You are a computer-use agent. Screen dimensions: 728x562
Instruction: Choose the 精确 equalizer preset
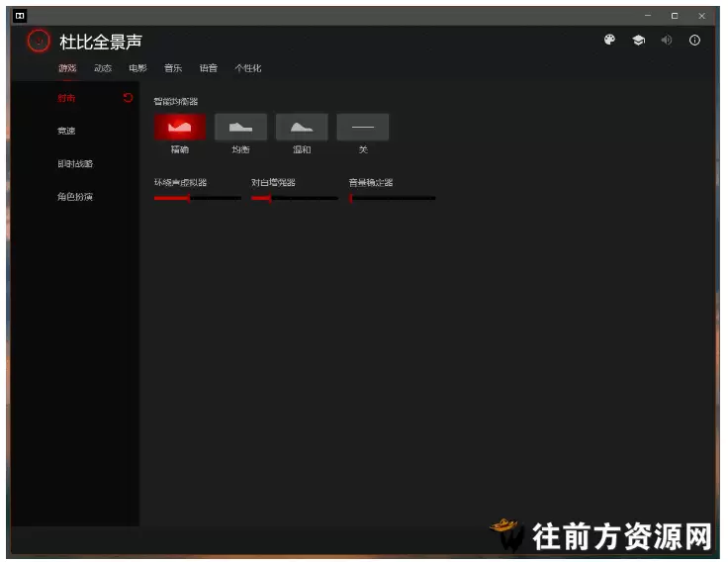pyautogui.click(x=180, y=127)
